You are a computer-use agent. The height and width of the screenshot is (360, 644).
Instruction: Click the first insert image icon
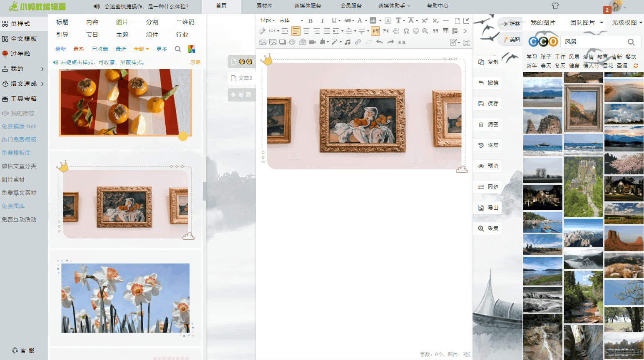click(263, 42)
